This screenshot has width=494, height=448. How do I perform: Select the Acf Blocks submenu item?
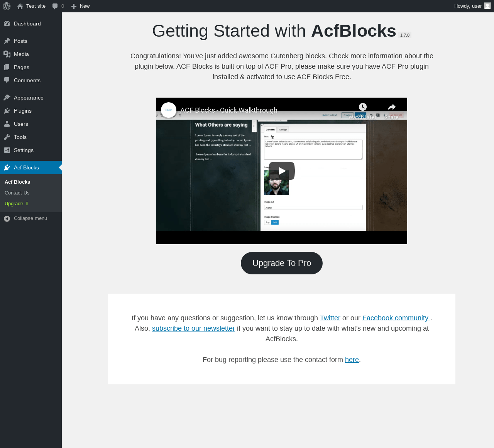pyautogui.click(x=17, y=182)
